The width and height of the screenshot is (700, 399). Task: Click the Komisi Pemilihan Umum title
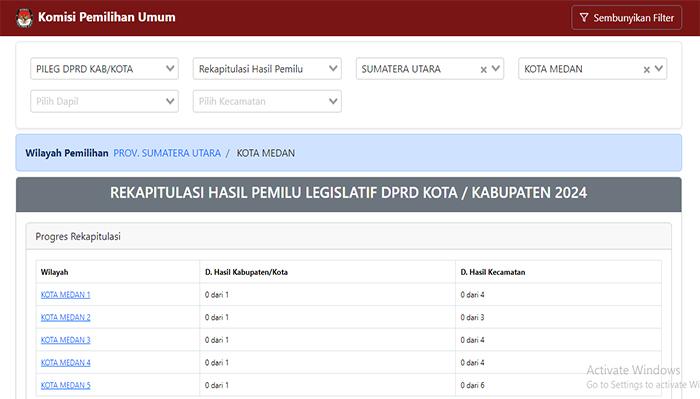(x=107, y=17)
